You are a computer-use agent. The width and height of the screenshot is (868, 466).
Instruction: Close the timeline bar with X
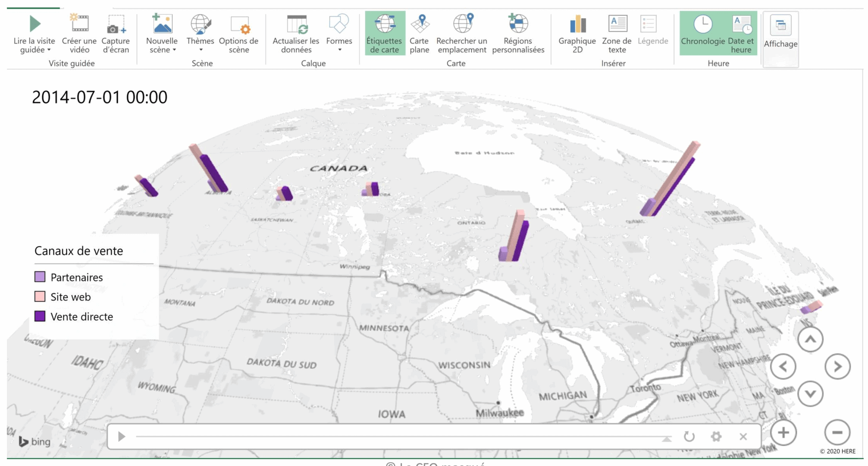point(743,437)
